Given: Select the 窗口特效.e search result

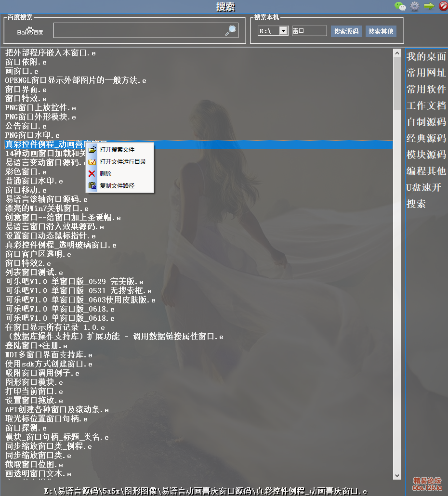Looking at the screenshot, I should [x=26, y=99].
